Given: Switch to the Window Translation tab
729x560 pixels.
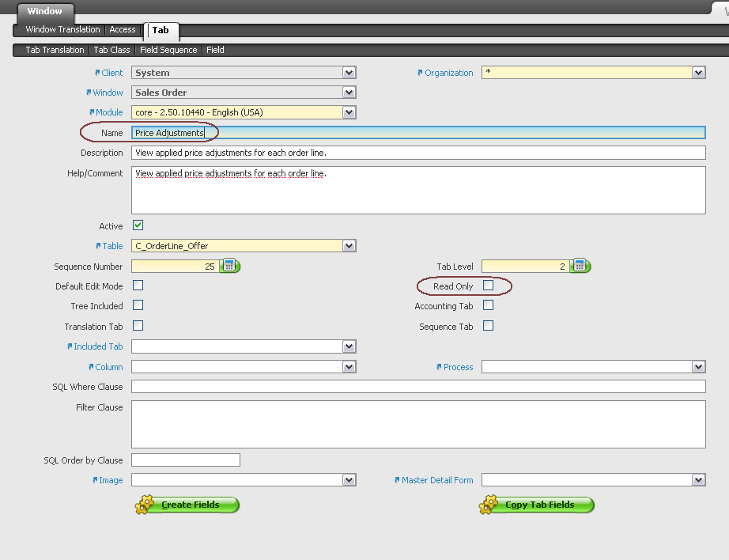Looking at the screenshot, I should pos(62,30).
